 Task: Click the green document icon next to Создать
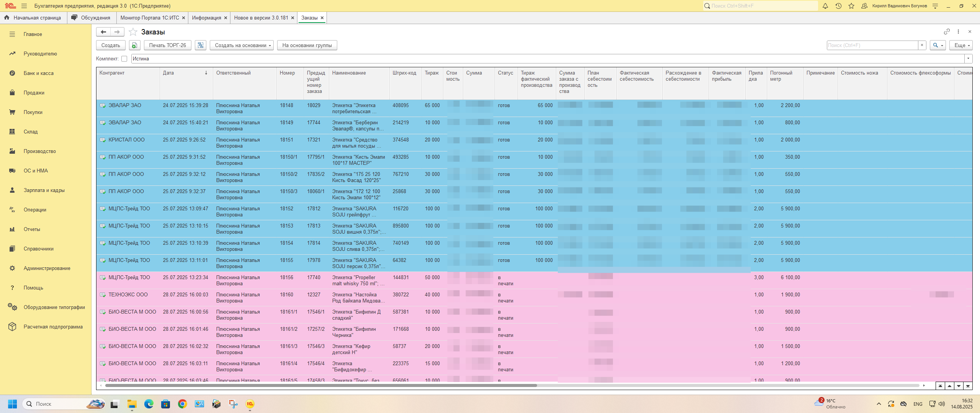pos(134,45)
